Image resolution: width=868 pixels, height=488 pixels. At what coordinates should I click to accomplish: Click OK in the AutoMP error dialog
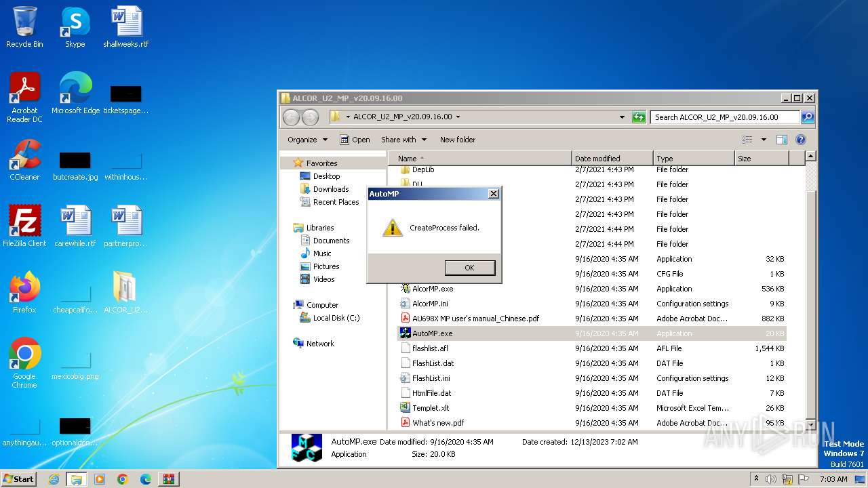coord(469,268)
